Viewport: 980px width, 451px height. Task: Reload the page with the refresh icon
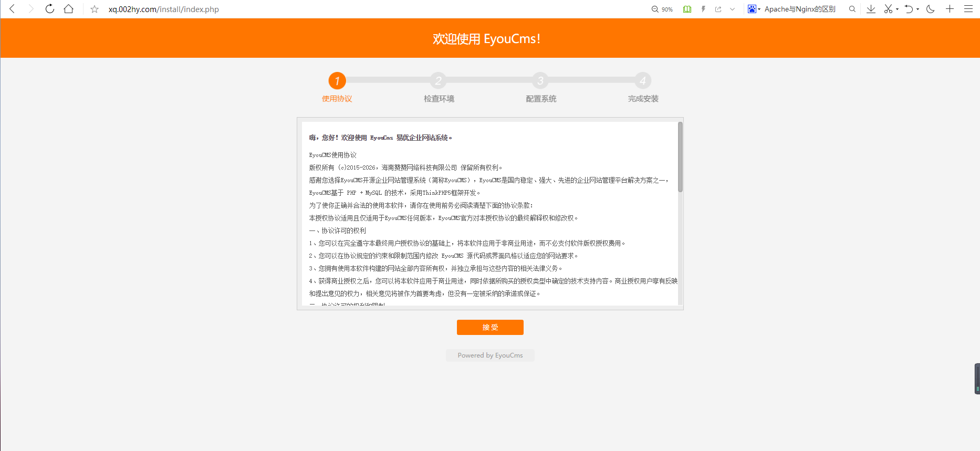(x=49, y=9)
